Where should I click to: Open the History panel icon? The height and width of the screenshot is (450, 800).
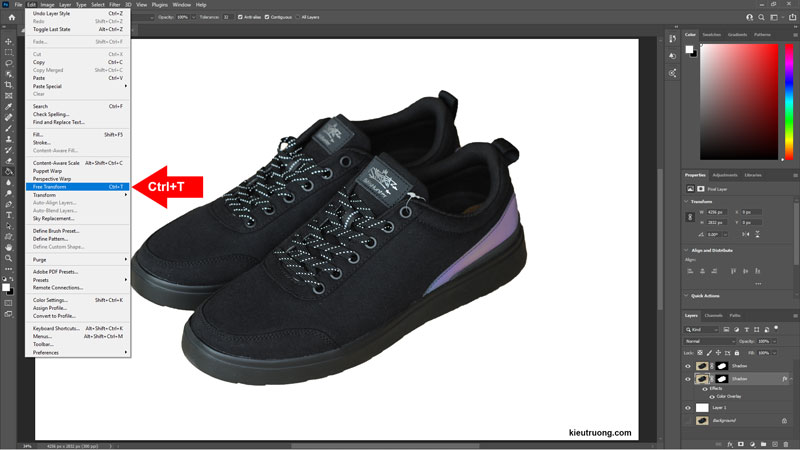tap(672, 39)
